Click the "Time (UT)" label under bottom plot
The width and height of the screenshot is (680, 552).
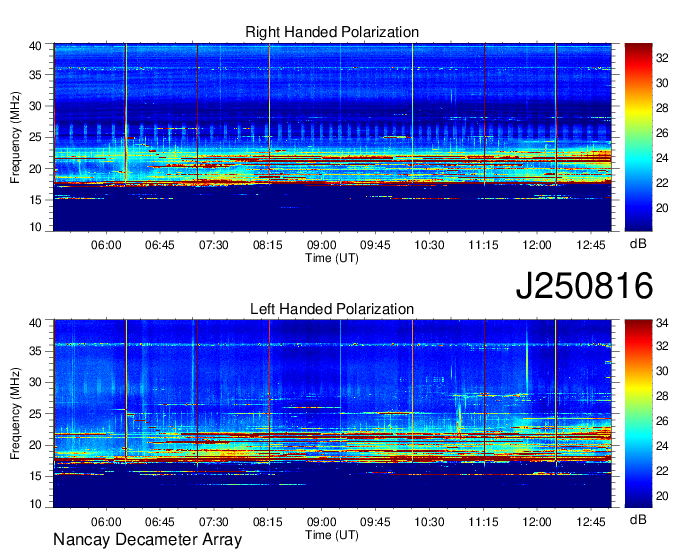(x=332, y=535)
